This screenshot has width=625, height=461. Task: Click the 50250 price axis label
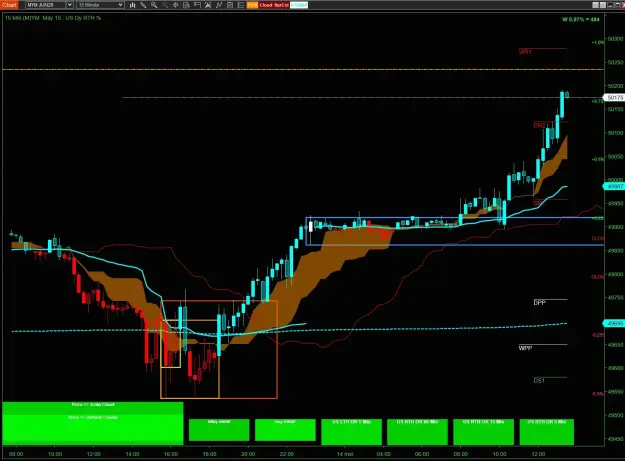click(x=615, y=63)
